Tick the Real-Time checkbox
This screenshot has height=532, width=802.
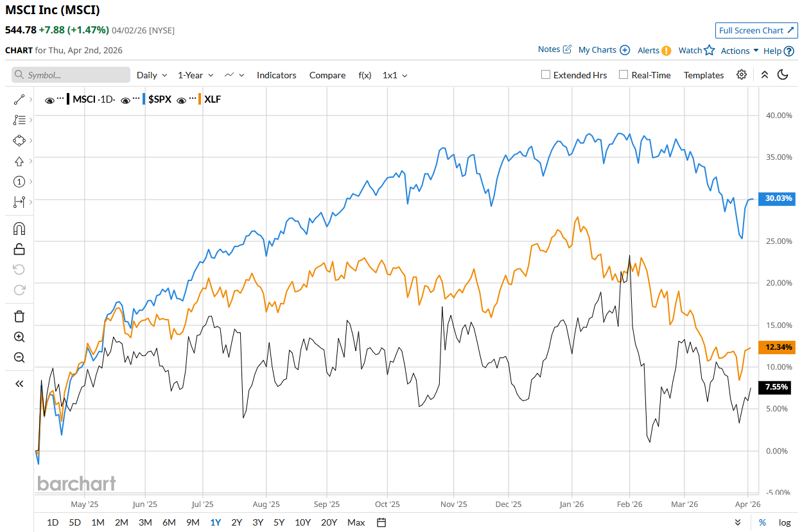pos(623,74)
